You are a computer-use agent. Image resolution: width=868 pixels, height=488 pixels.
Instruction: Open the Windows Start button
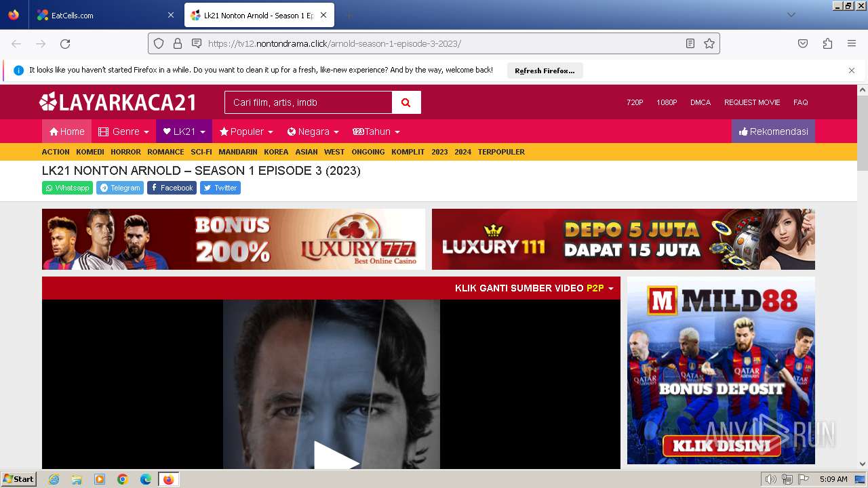(x=18, y=479)
